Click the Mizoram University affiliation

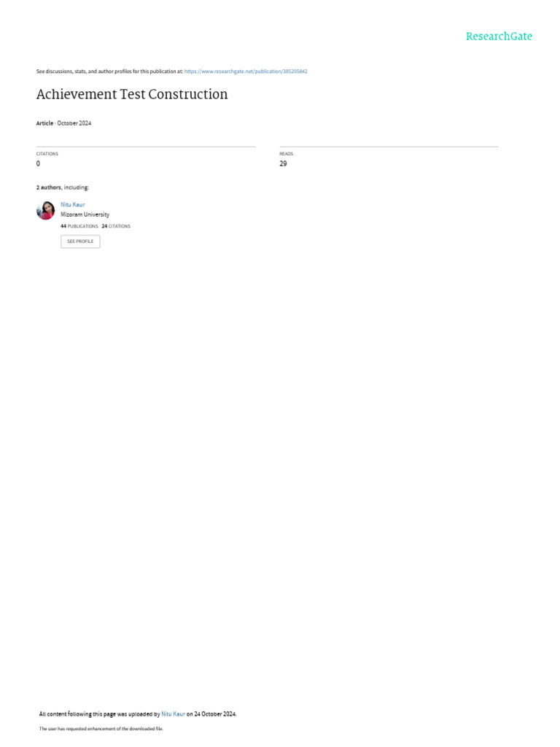[85, 214]
